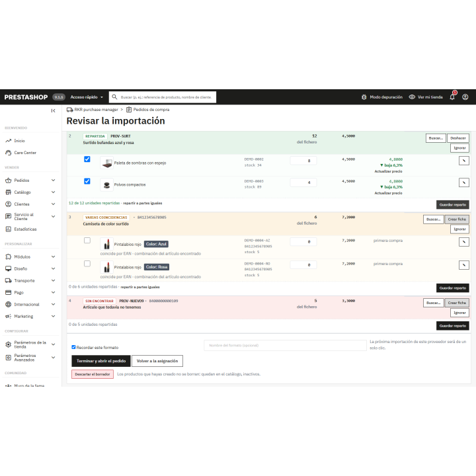The width and height of the screenshot is (476, 476).
Task: Expand the Internacional menu chevron
Action: [x=53, y=304]
